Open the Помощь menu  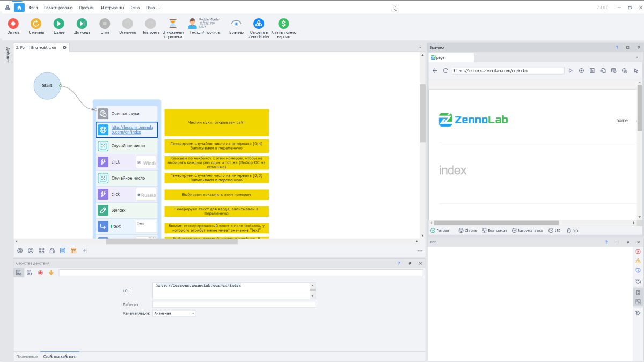click(152, 8)
